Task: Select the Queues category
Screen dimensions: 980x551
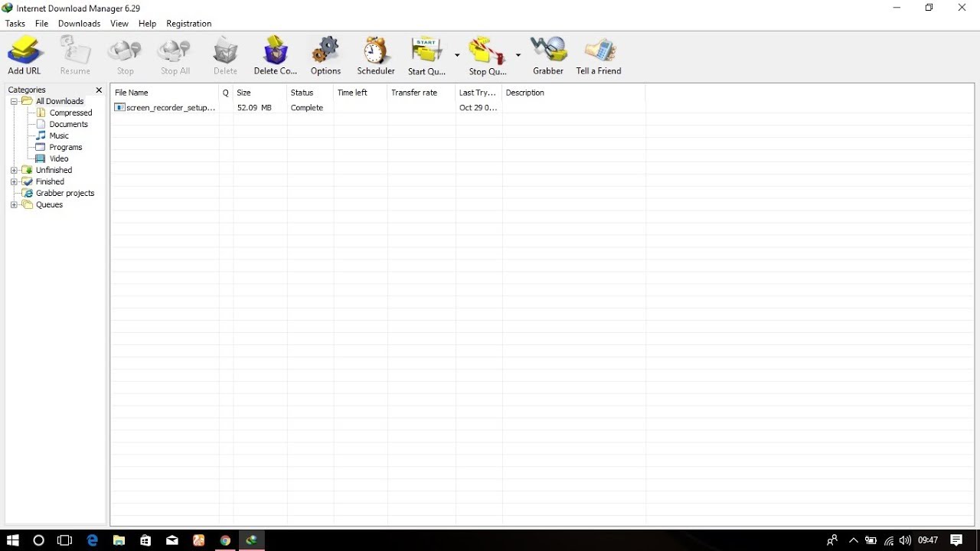Action: (x=49, y=204)
